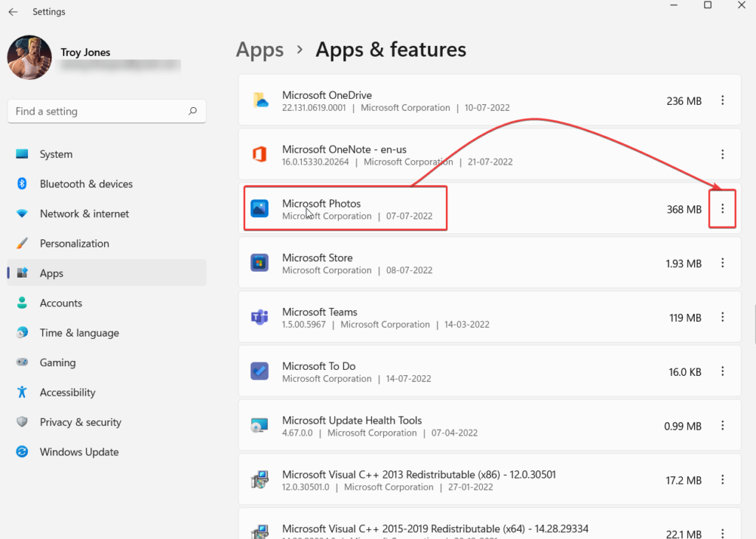756x539 pixels.
Task: Open more options for Microsoft Teams
Action: (722, 317)
